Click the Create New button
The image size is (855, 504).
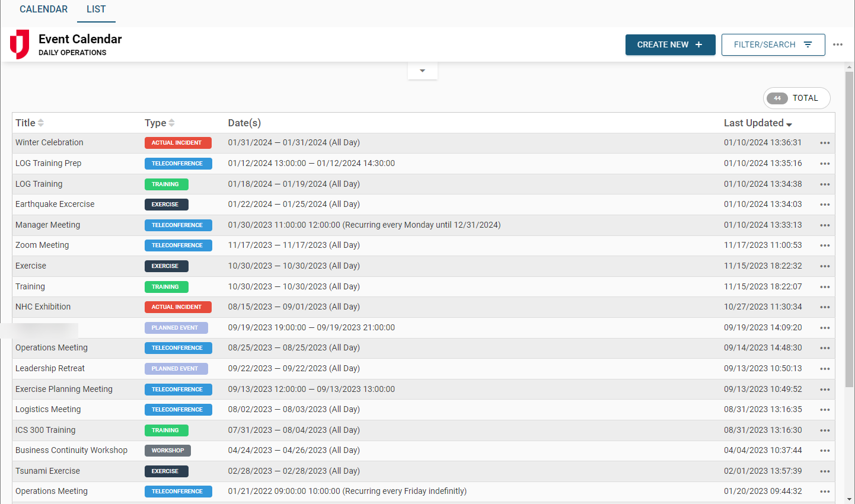coord(670,44)
